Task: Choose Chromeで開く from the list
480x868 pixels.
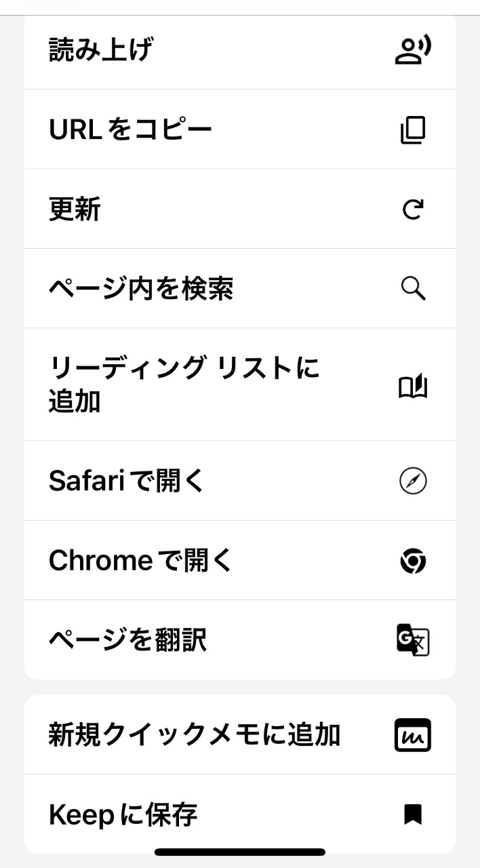Action: tap(141, 561)
